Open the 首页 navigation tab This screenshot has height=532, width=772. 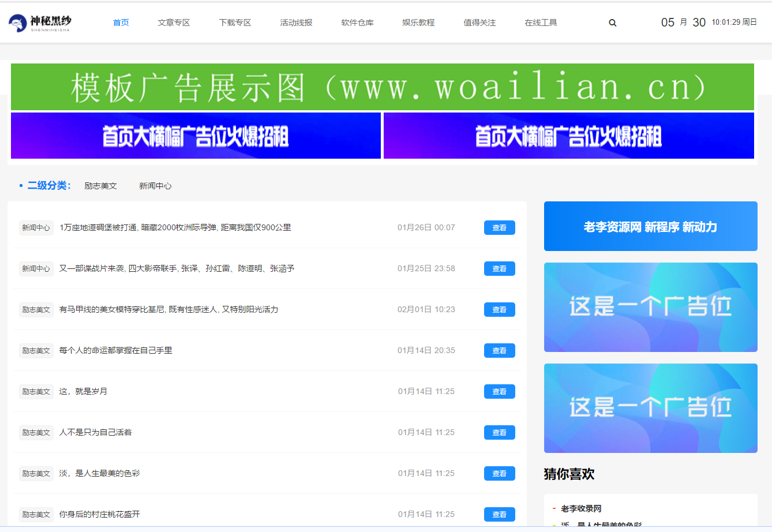pyautogui.click(x=121, y=23)
